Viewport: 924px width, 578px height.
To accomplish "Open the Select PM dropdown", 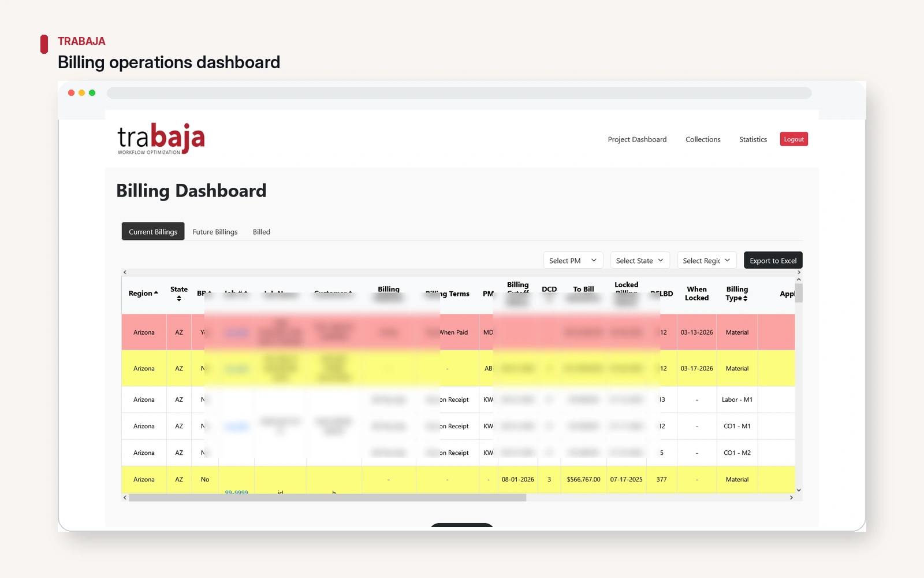I will (x=573, y=260).
